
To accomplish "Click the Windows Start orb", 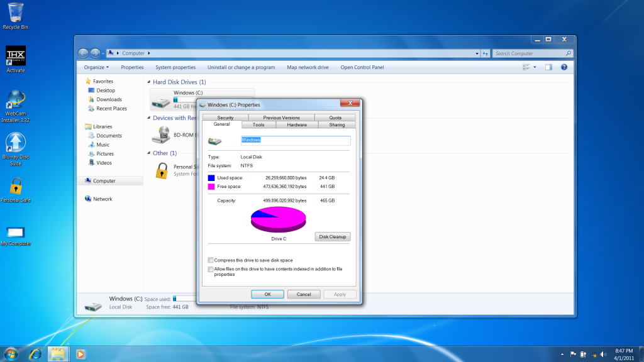I will pos(11,354).
